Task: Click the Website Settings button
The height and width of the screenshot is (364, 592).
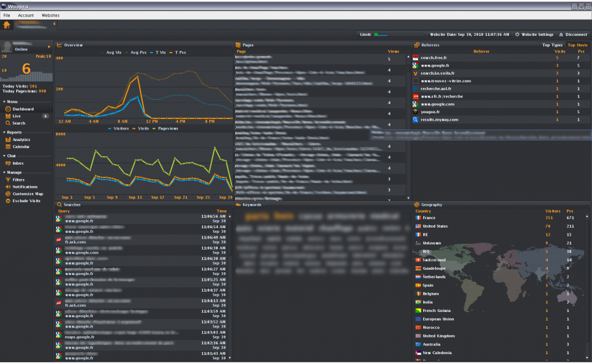Action: (x=534, y=34)
